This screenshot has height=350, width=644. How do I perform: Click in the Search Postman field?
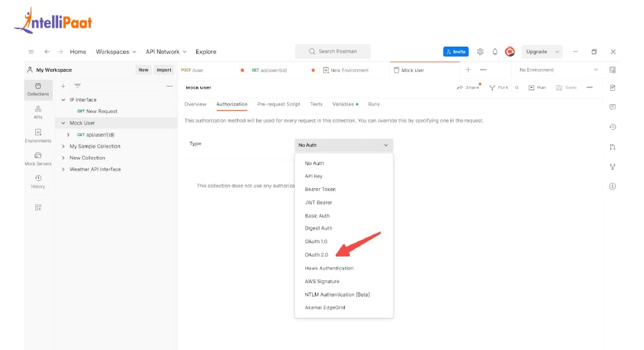click(332, 51)
